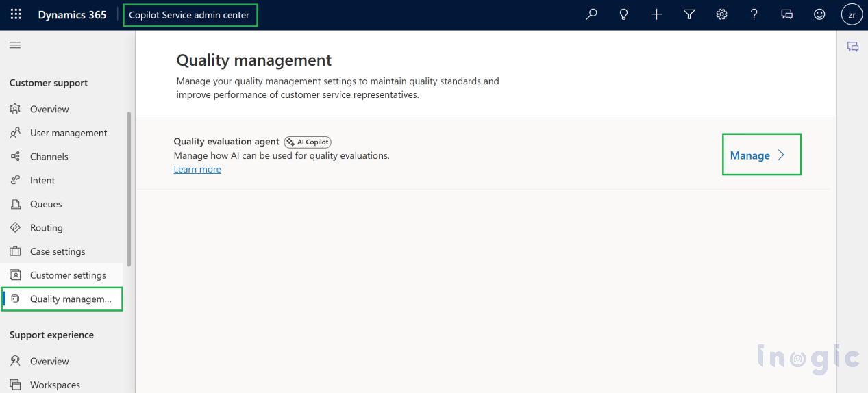Open the Dynamics 365 app launcher waffle
Viewport: 868px width, 393px height.
(16, 14)
